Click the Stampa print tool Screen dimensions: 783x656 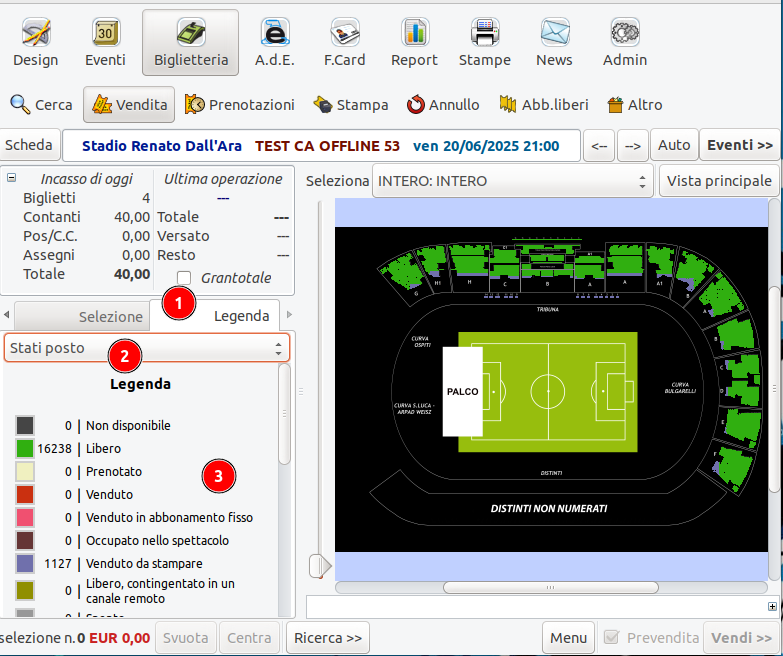pos(351,105)
